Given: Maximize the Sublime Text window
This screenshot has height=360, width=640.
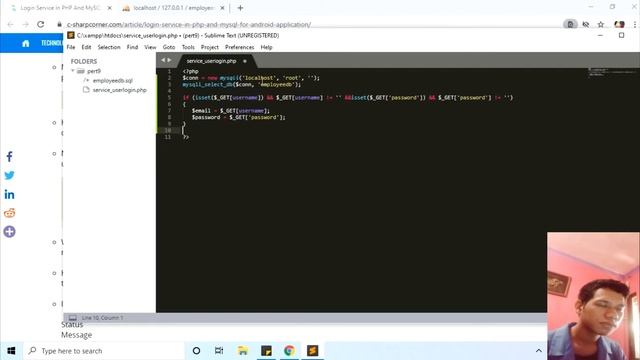Looking at the screenshot, I should point(621,36).
